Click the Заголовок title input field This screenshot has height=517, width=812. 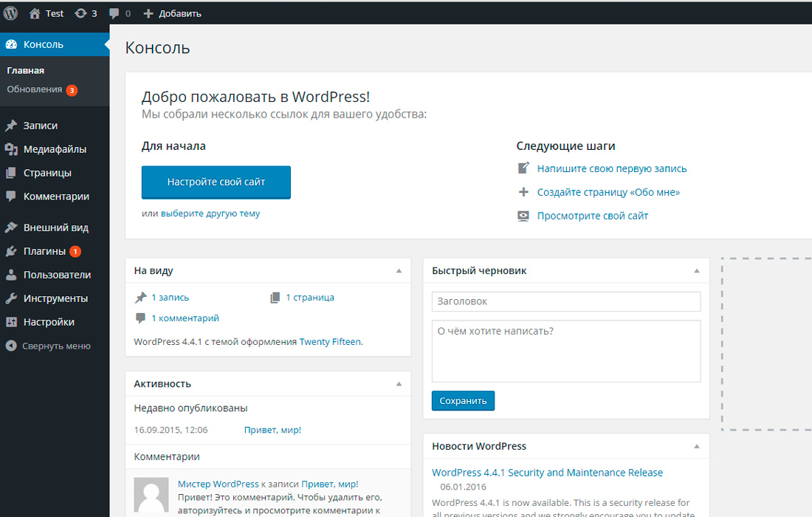566,301
